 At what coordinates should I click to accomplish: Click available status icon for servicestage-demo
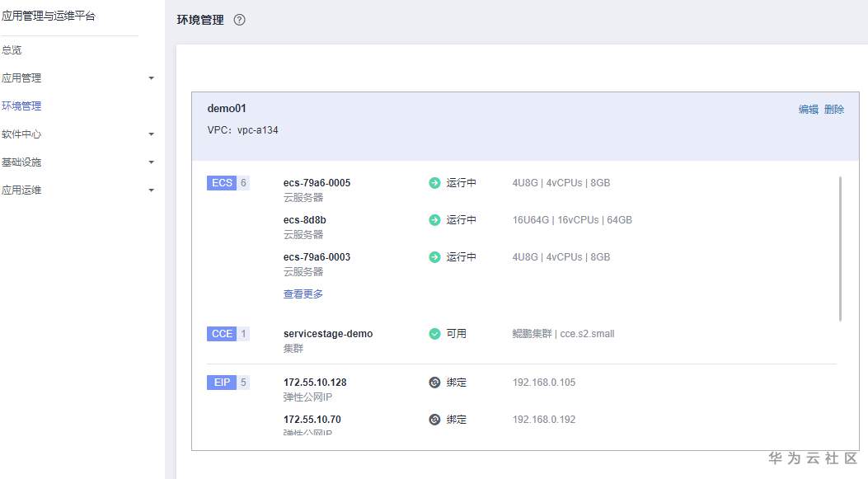tap(435, 334)
